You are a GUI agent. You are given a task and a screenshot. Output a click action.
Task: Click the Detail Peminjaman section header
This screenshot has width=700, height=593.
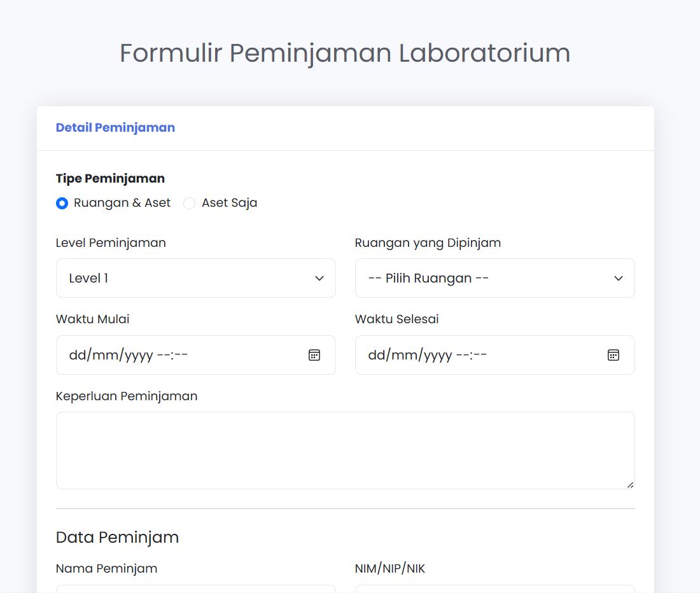[115, 127]
